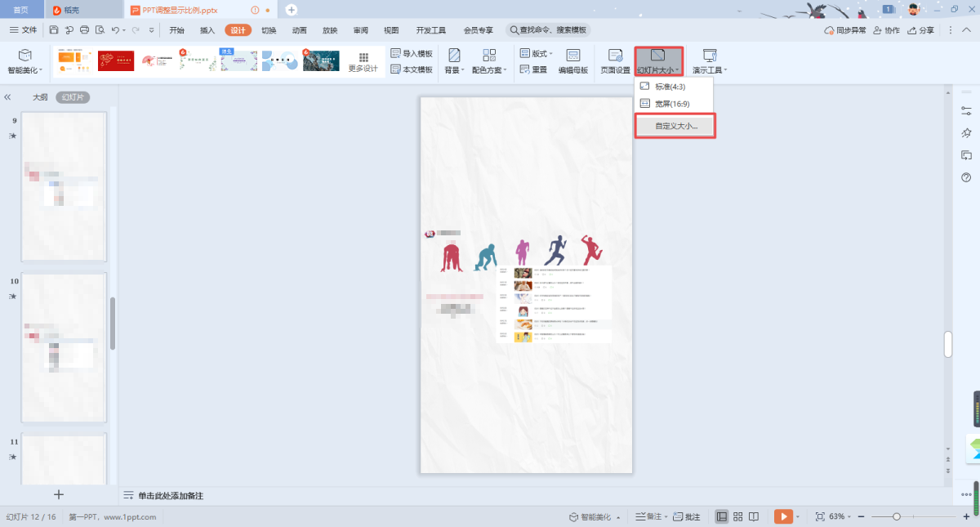
Task: Click the 分享 share button
Action: point(921,30)
